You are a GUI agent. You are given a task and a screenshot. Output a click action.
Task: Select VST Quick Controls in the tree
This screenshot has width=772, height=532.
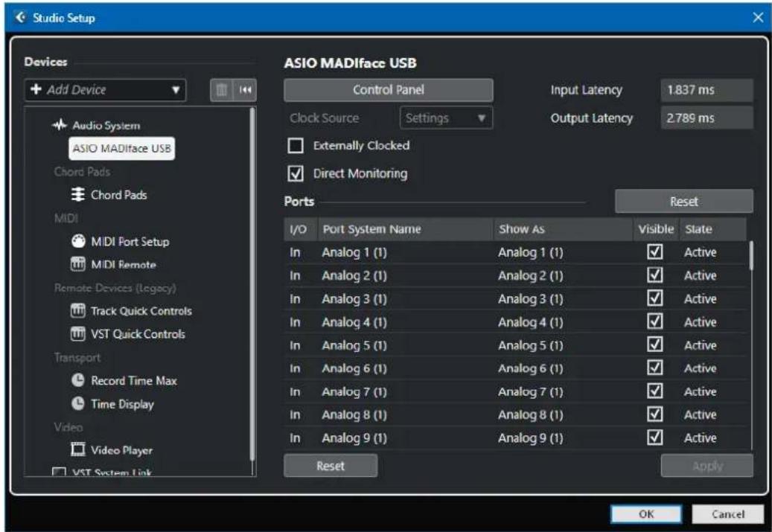138,334
